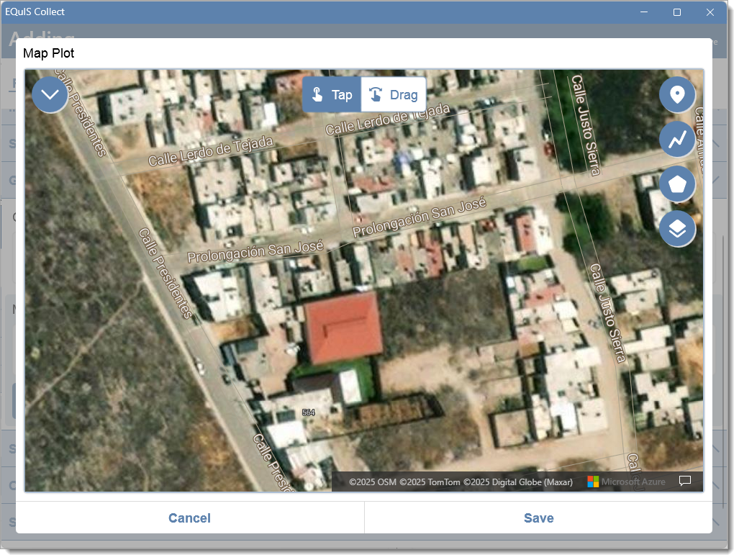The height and width of the screenshot is (560, 739).
Task: Open the map feedback speech-bubble icon
Action: (x=685, y=481)
